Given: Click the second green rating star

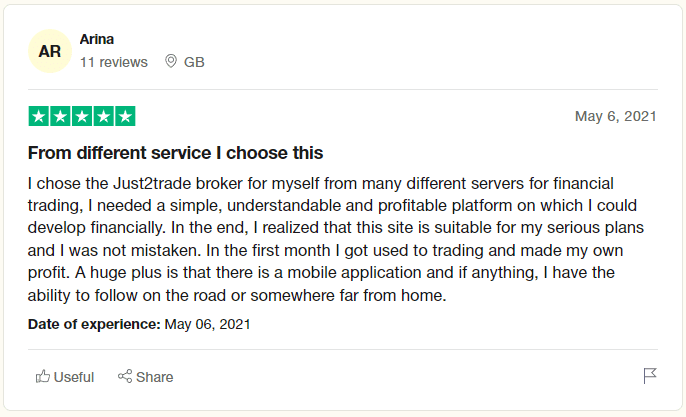Looking at the screenshot, I should tap(60, 116).
